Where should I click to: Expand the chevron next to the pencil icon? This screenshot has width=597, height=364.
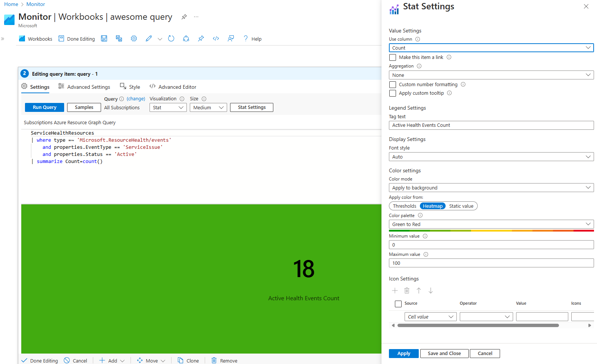point(160,39)
